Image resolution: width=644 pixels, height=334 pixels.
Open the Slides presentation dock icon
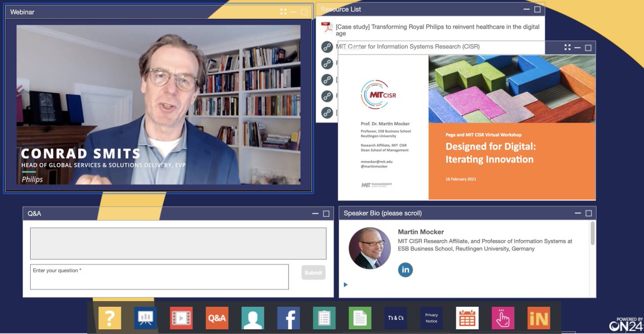click(145, 318)
